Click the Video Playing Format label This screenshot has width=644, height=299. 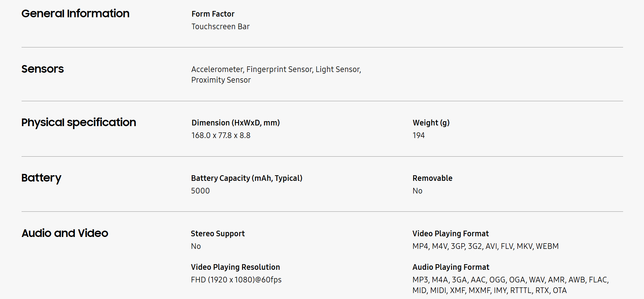(451, 234)
